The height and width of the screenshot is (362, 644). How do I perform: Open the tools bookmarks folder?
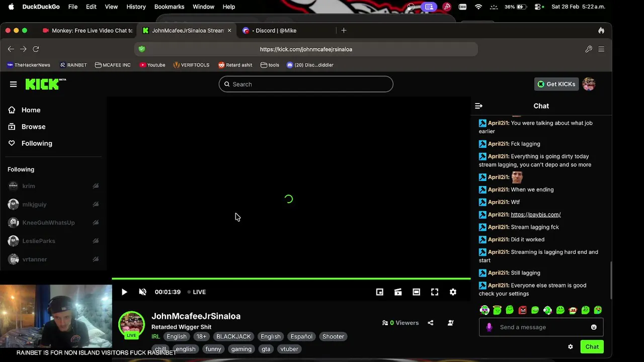[270, 65]
